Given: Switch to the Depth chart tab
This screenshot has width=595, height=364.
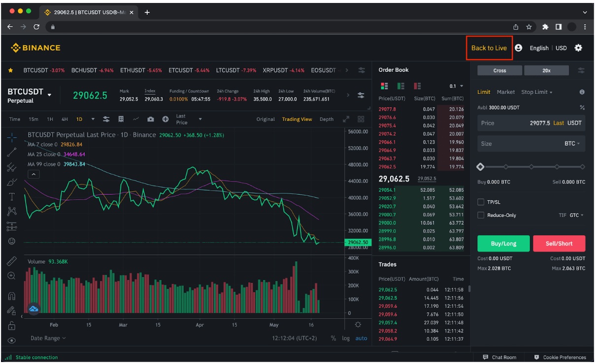Looking at the screenshot, I should (327, 119).
